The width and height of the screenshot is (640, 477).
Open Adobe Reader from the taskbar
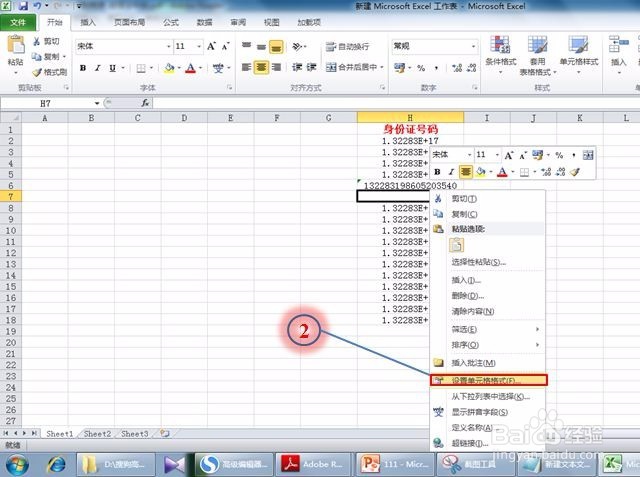tap(313, 464)
